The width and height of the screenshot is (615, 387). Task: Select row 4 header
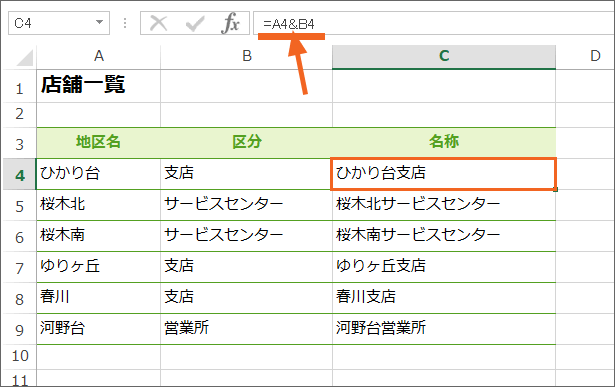[x=20, y=174]
